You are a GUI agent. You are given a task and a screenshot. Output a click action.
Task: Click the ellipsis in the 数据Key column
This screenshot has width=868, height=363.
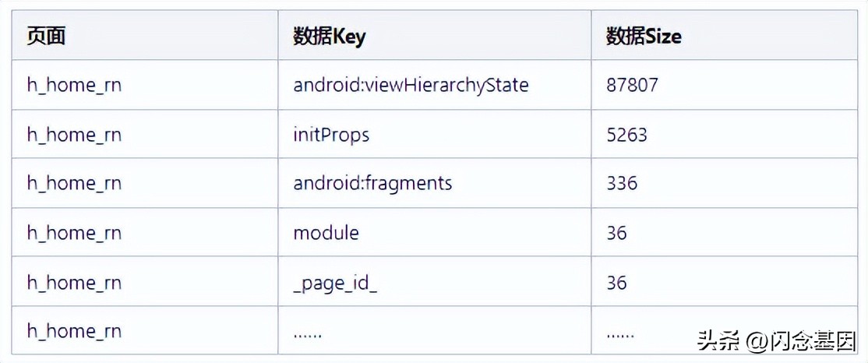[x=308, y=332]
